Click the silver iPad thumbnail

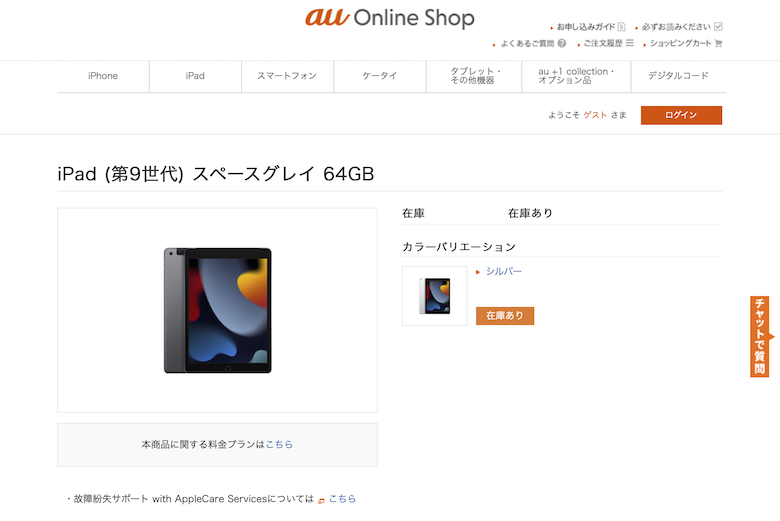click(x=434, y=296)
